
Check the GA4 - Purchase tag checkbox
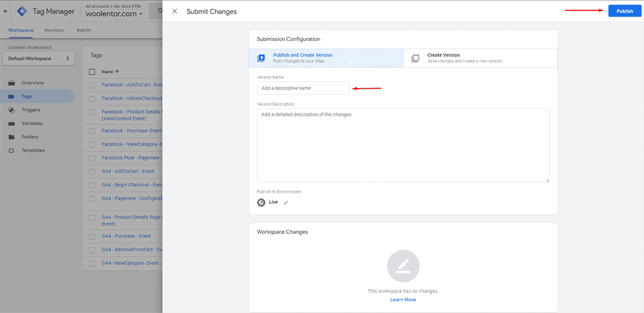pos(92,236)
